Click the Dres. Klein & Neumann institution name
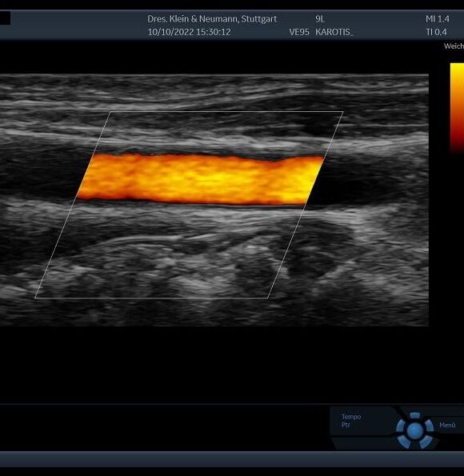Viewport: 464px width, 476px height. coord(212,19)
